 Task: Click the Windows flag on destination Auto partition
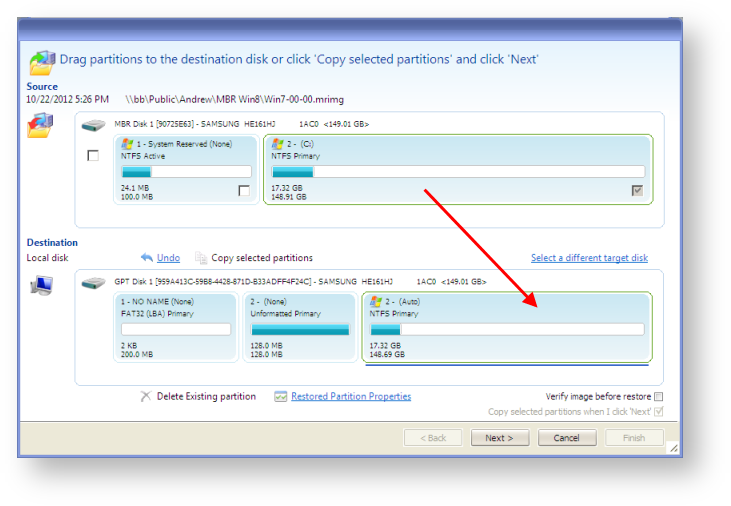[376, 302]
